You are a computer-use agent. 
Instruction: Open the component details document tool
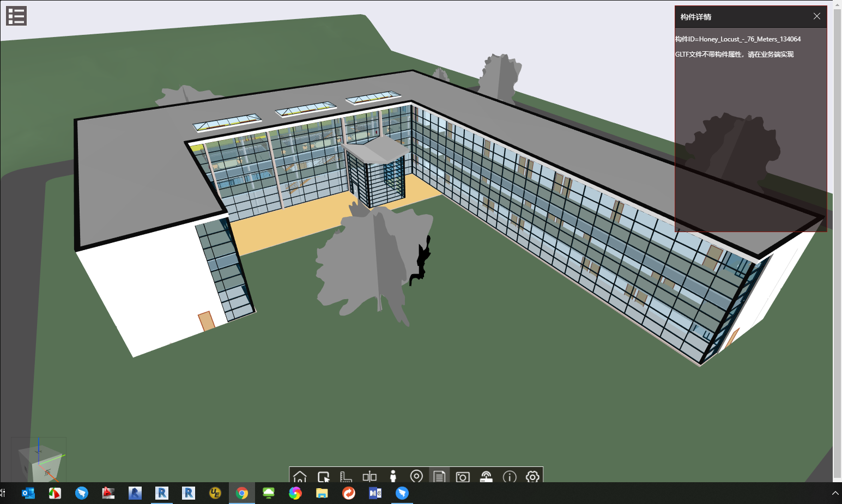point(439,477)
